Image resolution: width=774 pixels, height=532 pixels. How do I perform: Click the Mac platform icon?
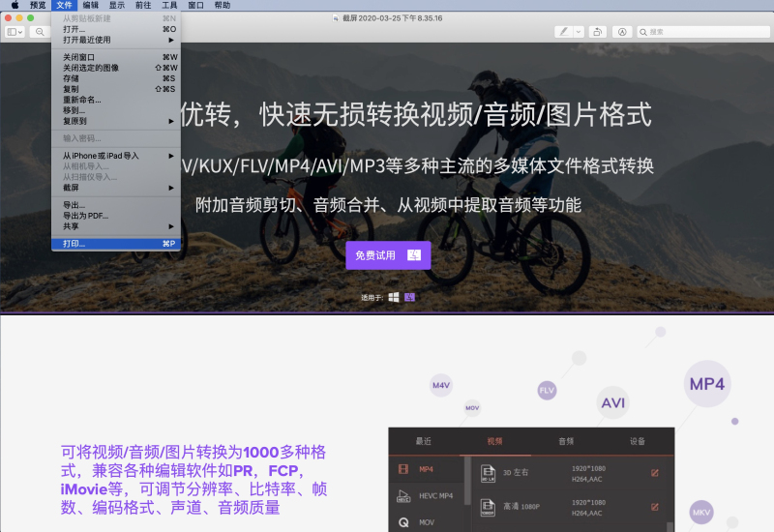pyautogui.click(x=409, y=297)
